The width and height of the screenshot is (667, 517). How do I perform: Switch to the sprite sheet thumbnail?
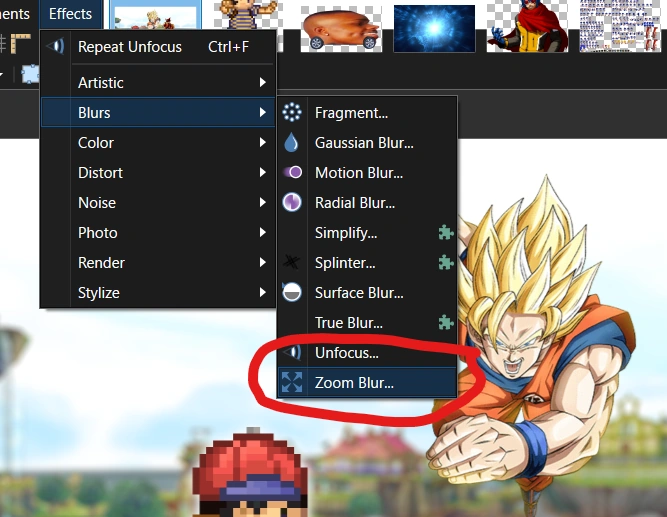(x=620, y=26)
